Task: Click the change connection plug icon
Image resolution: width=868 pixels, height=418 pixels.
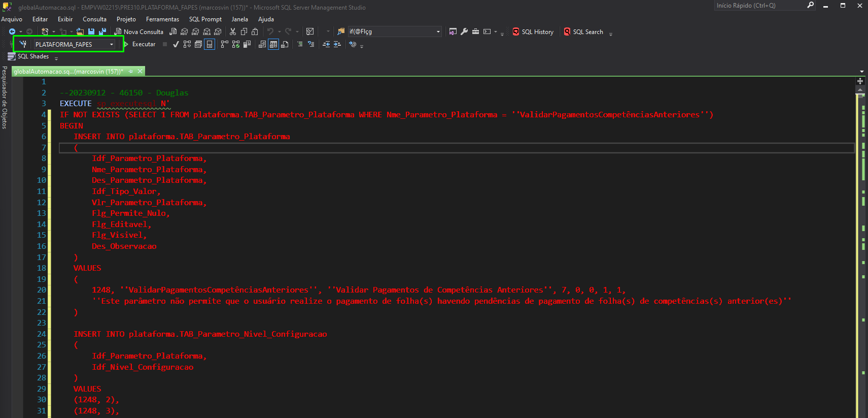Action: [x=23, y=44]
